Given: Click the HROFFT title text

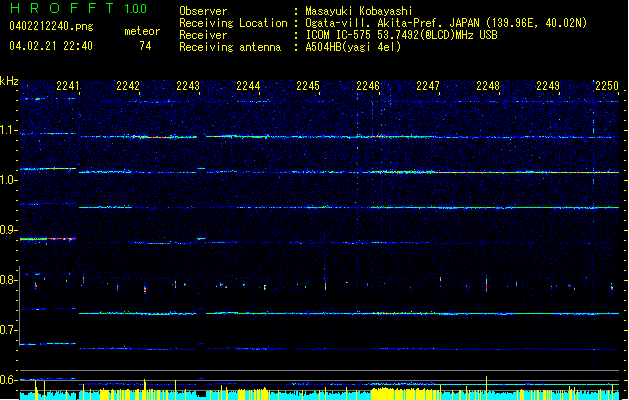Looking at the screenshot, I should tap(60, 9).
